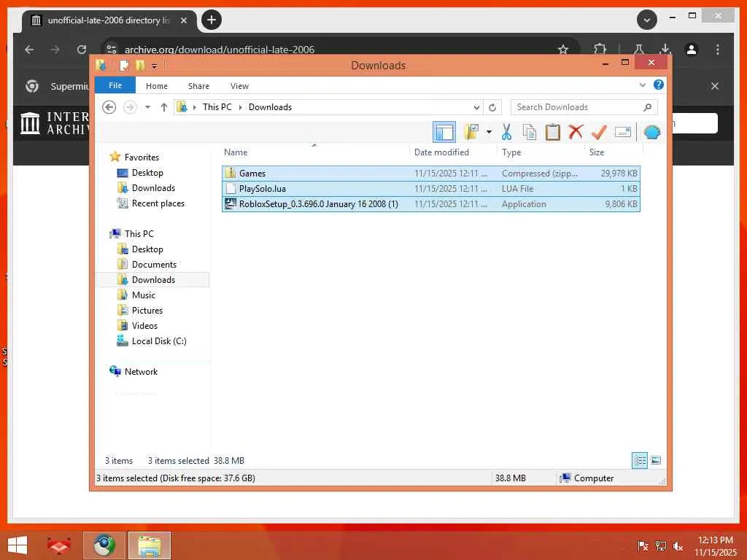This screenshot has width=747, height=560.
Task: Copy selected files using the copy icon
Action: click(x=530, y=132)
